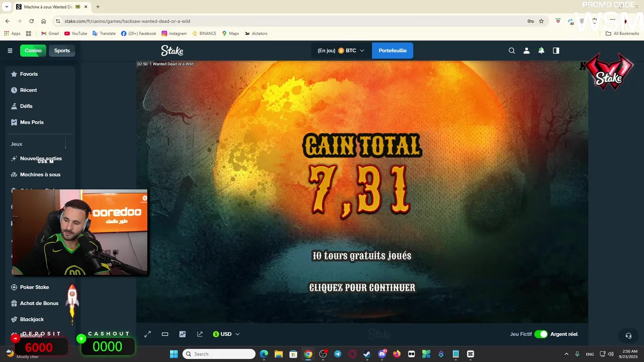Image resolution: width=644 pixels, height=362 pixels.
Task: Open the USD currency dropdown
Action: pyautogui.click(x=226, y=334)
